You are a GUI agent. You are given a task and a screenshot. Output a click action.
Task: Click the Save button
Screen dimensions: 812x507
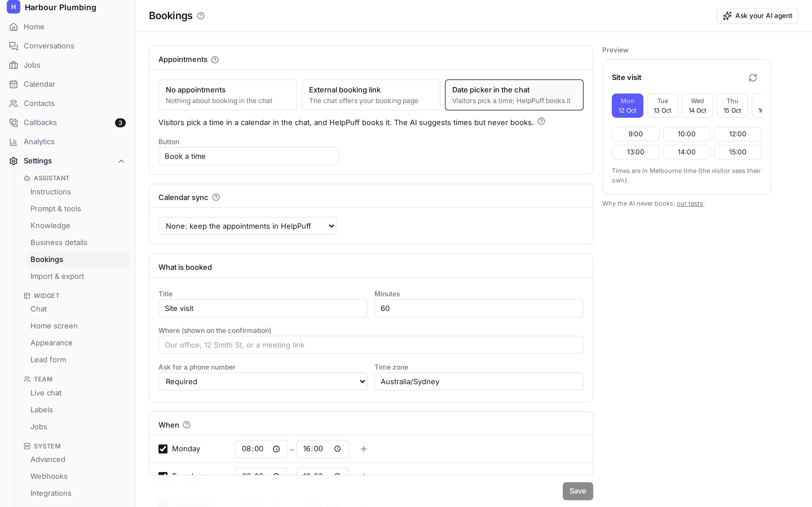click(x=577, y=491)
